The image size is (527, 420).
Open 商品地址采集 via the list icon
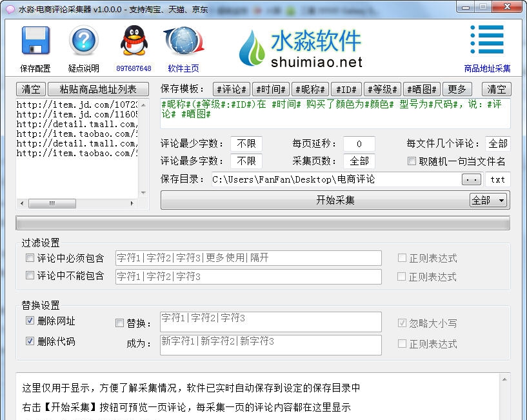(487, 40)
